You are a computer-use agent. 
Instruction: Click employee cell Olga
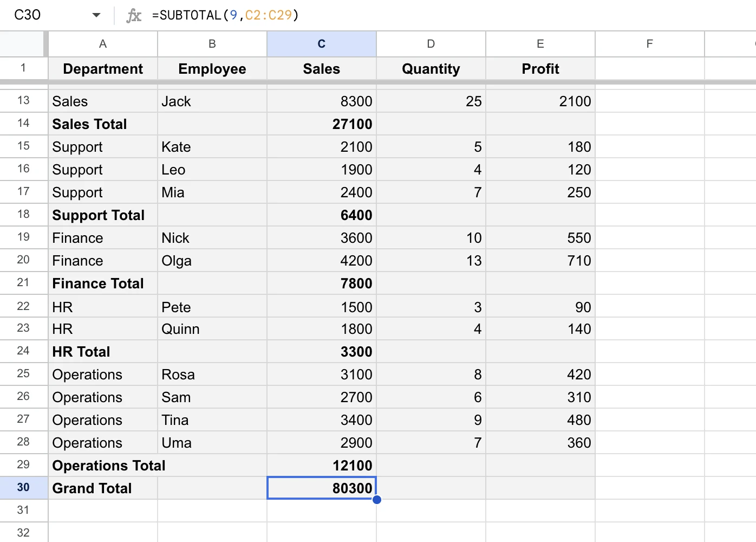pos(212,261)
